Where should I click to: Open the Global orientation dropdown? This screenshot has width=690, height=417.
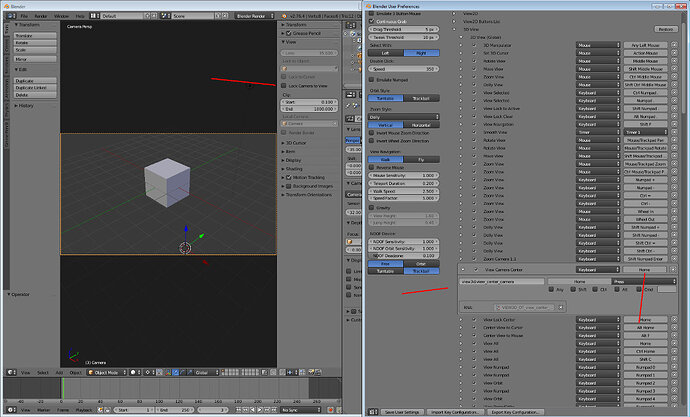[x=207, y=373]
